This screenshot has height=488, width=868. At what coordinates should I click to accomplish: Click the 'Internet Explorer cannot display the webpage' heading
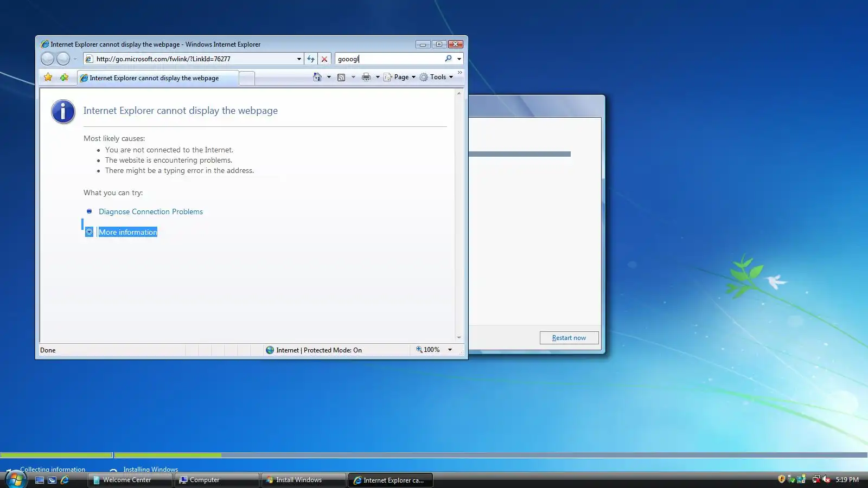[x=181, y=111]
